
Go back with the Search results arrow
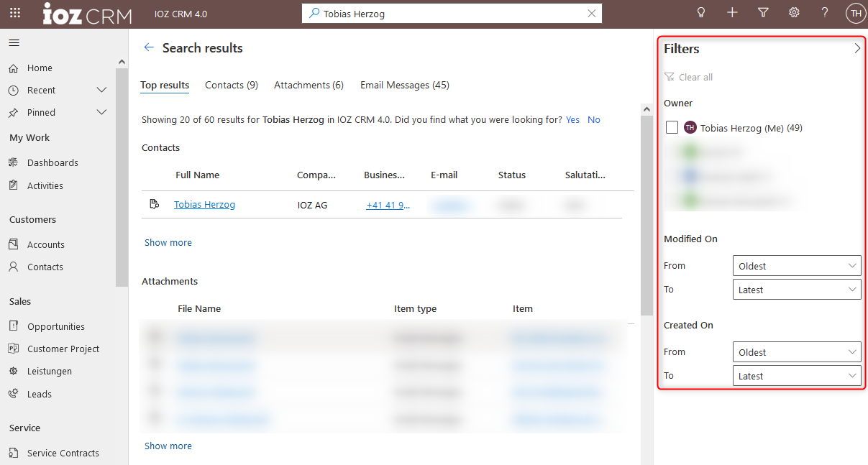[x=149, y=47]
